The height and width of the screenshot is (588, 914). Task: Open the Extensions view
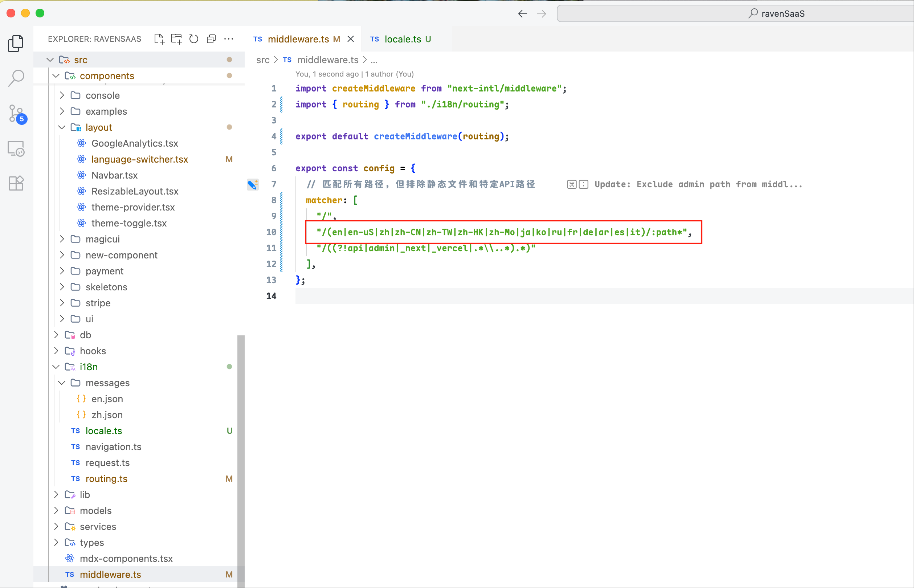point(16,183)
